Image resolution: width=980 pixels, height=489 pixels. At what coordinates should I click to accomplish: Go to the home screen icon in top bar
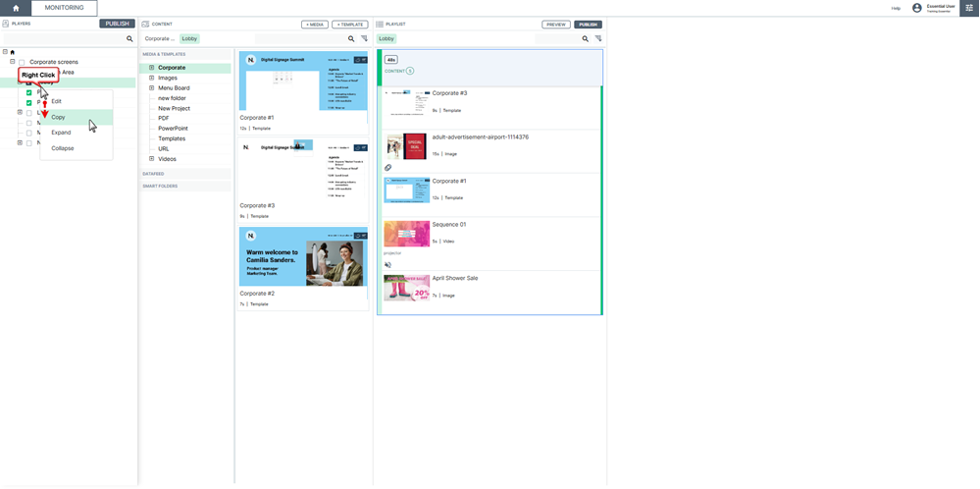(x=16, y=8)
